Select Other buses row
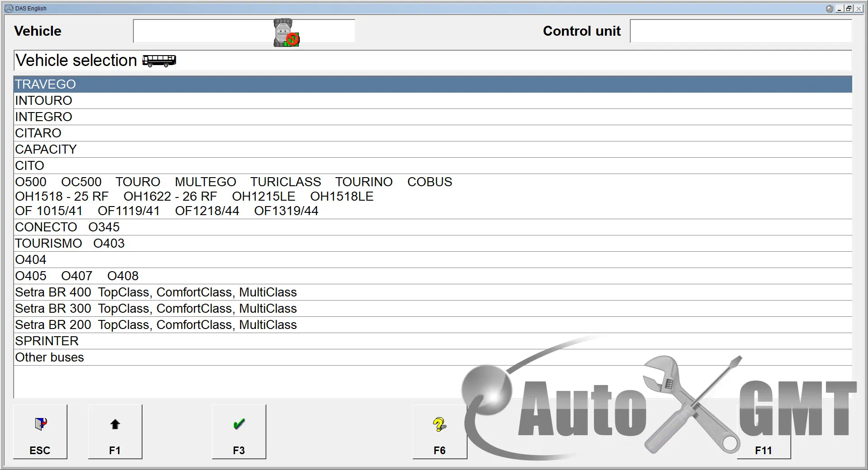Image resolution: width=868 pixels, height=470 pixels. click(x=433, y=357)
